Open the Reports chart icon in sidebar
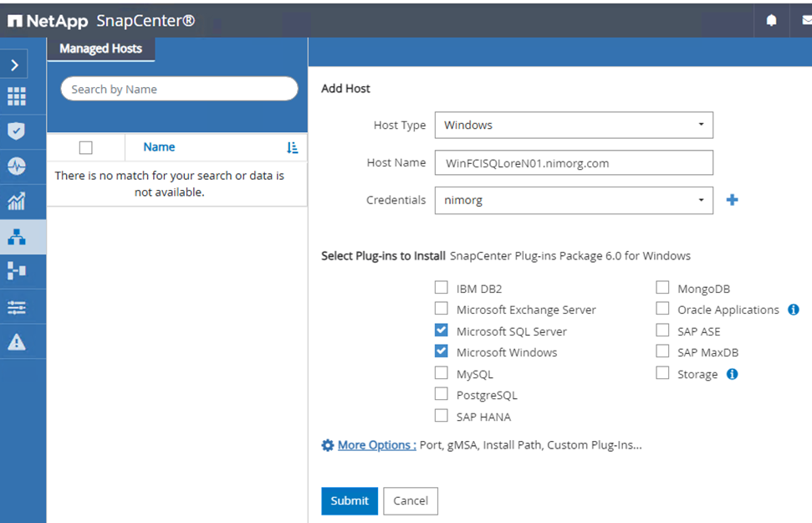 (x=17, y=201)
